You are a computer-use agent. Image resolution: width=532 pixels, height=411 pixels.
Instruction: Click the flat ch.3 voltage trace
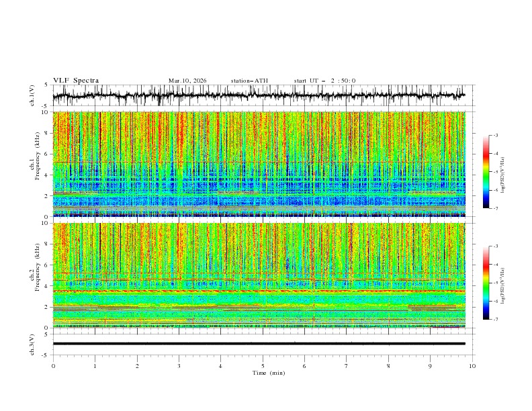pyautogui.click(x=259, y=344)
